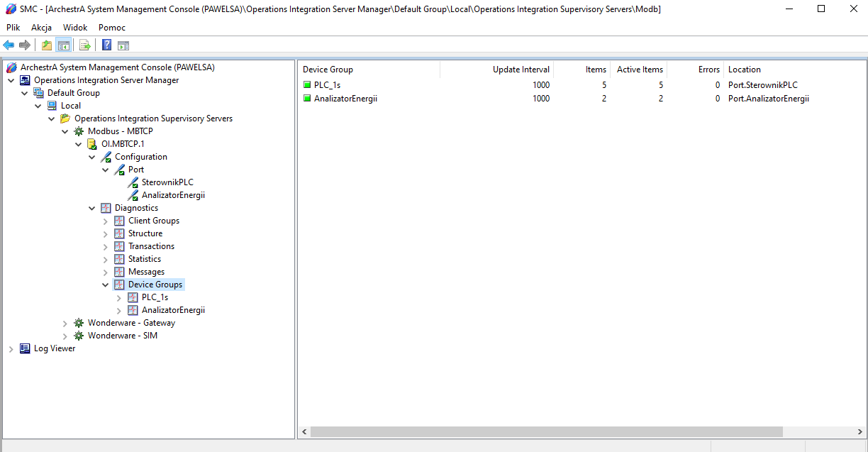
Task: Click the SterownikPLC tree icon
Action: [x=133, y=182]
